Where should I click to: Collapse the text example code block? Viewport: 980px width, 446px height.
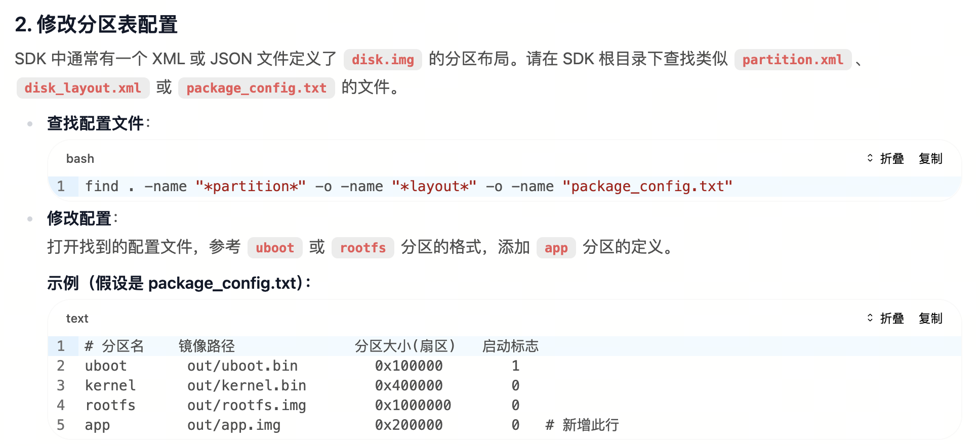coord(886,319)
